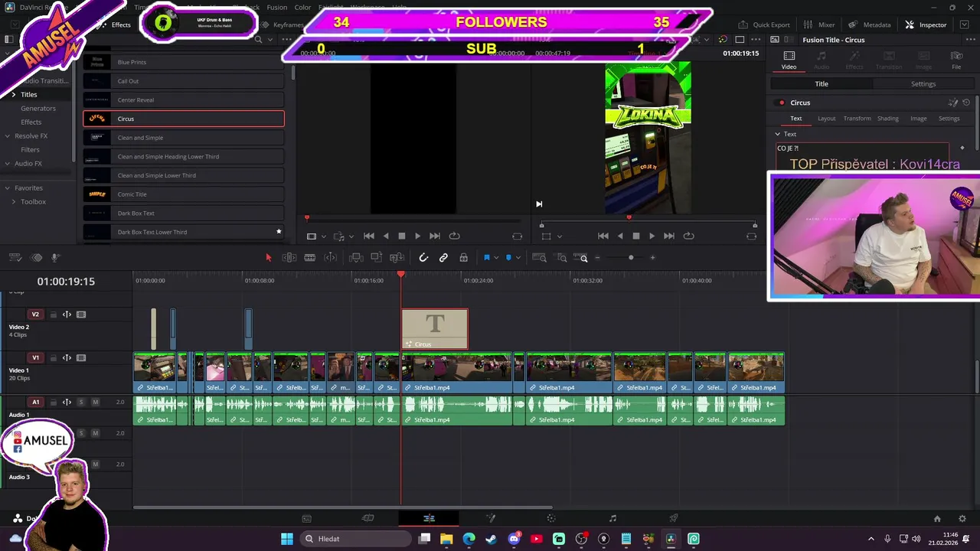Select the Inspector Video tab
Screen dimensions: 980x551
point(789,60)
